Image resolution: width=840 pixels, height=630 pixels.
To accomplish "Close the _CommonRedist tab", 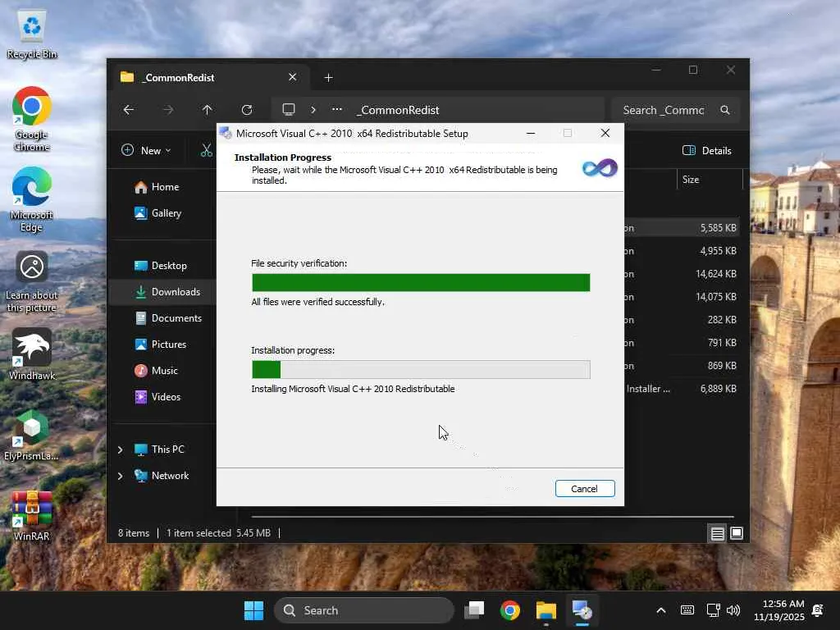I will (x=293, y=77).
